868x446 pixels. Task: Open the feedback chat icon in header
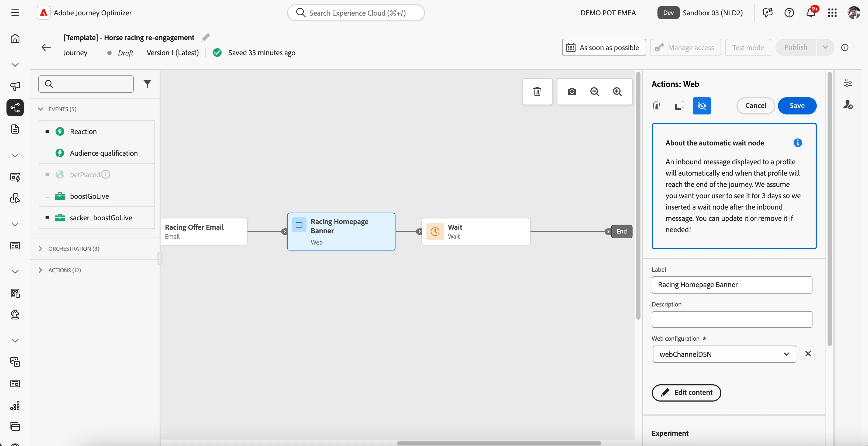coord(767,13)
